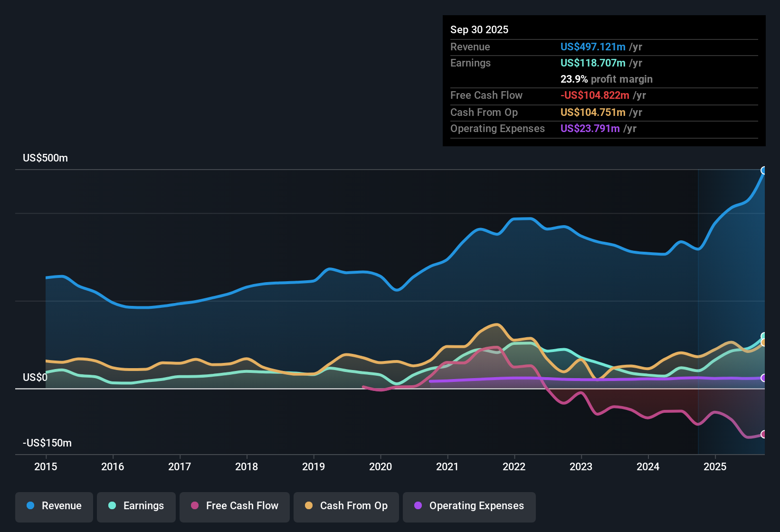Click the blue Revenue legend dot
This screenshot has width=780, height=532.
pos(30,506)
